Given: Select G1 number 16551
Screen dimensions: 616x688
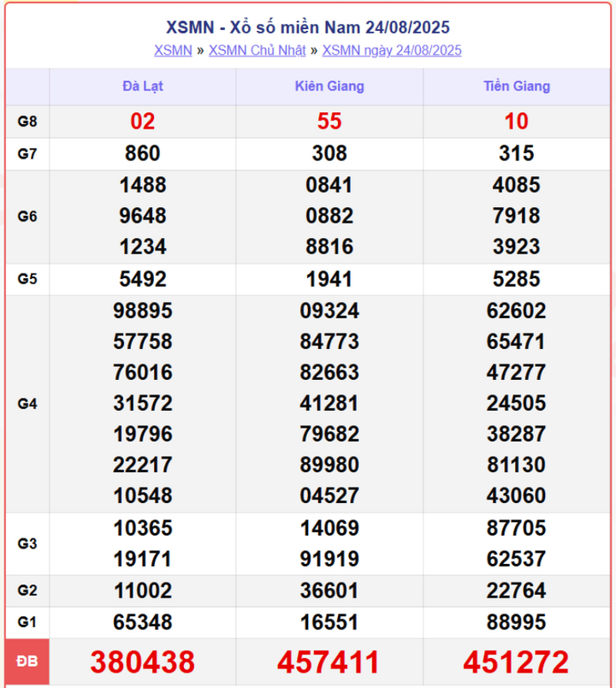Looking at the screenshot, I should coord(329,622).
